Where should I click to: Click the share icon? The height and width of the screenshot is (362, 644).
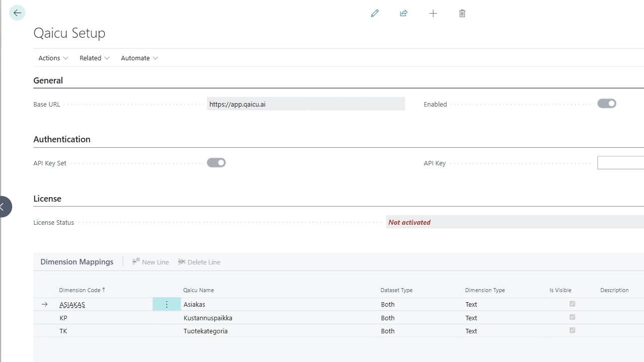coord(404,13)
